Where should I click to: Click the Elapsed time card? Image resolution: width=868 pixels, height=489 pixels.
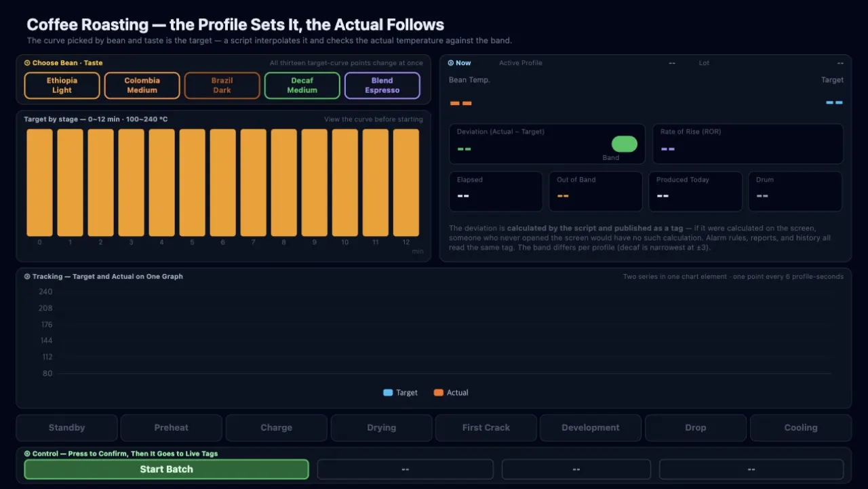(x=496, y=191)
